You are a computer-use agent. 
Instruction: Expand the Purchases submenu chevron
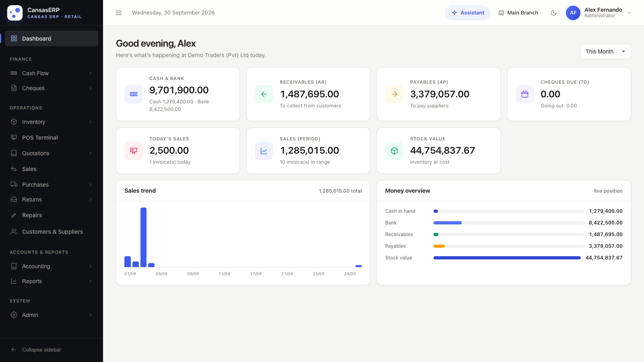[91, 185]
